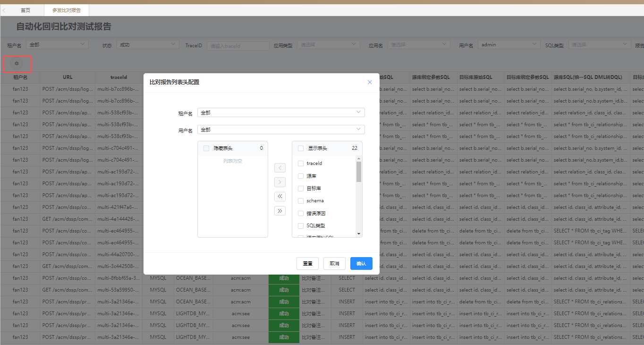Click the 重置 reset button
644x345 pixels.
(x=307, y=263)
